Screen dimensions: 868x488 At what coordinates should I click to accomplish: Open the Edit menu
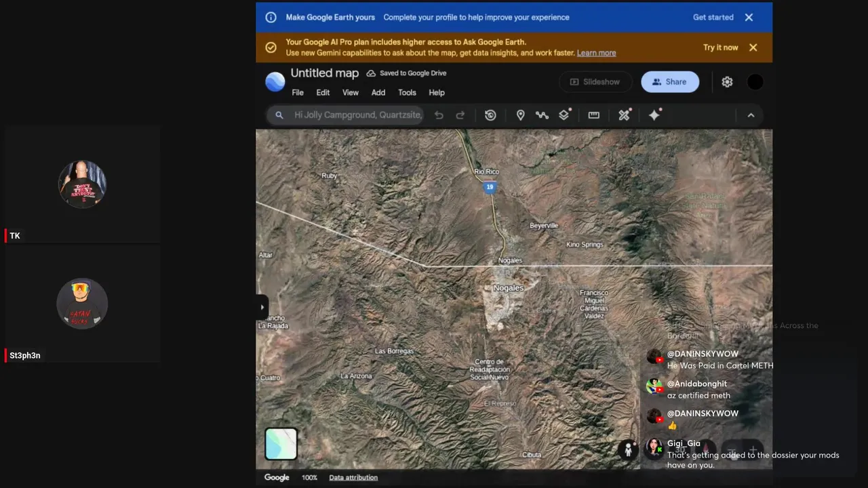pyautogui.click(x=323, y=93)
